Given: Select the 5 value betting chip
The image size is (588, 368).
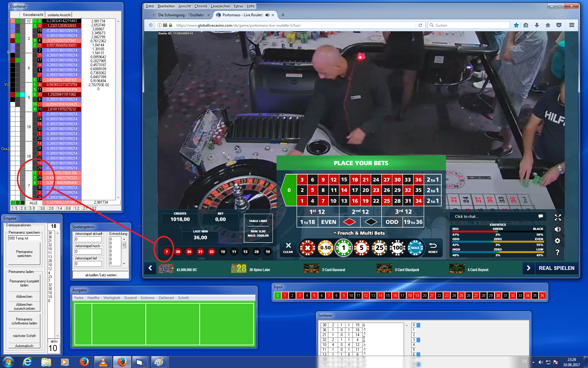Looking at the screenshot, I should click(x=362, y=248).
